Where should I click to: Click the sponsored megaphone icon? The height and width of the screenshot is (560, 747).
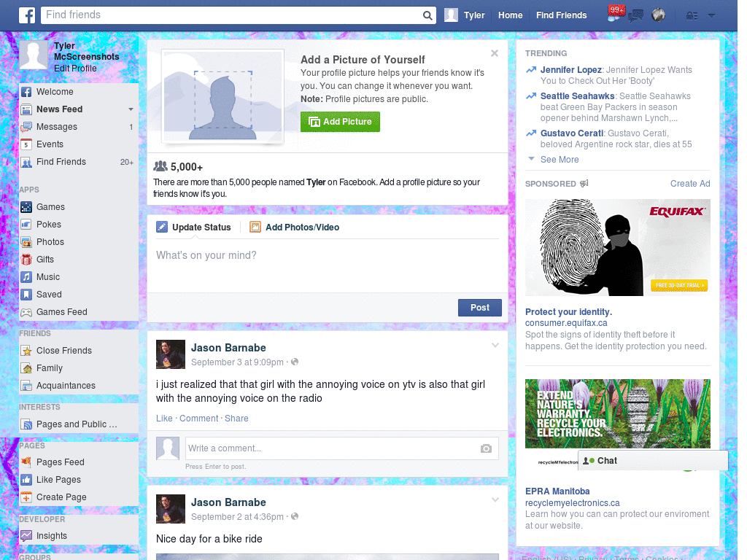click(x=584, y=183)
